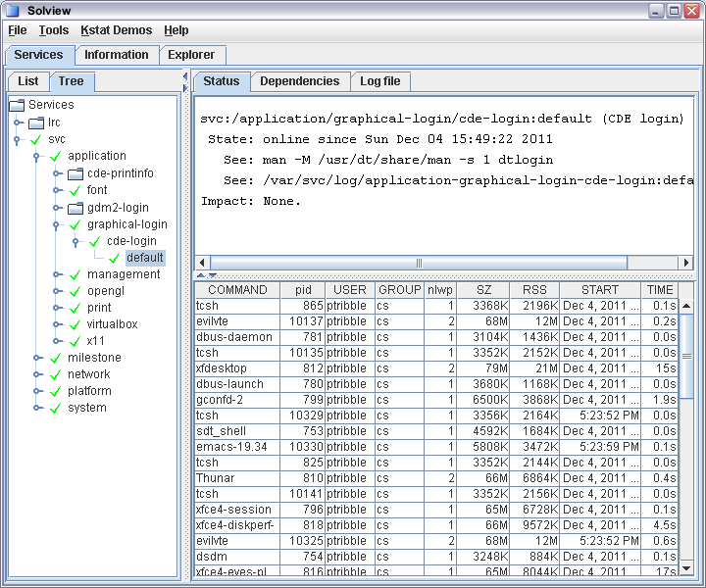Expand the network tree node
Screen dimensions: 706x588
pos(38,374)
